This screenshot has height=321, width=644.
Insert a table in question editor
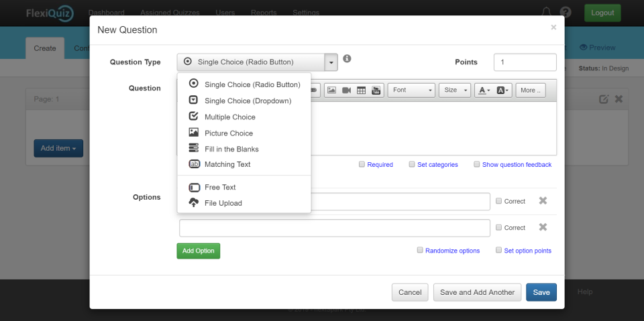361,90
